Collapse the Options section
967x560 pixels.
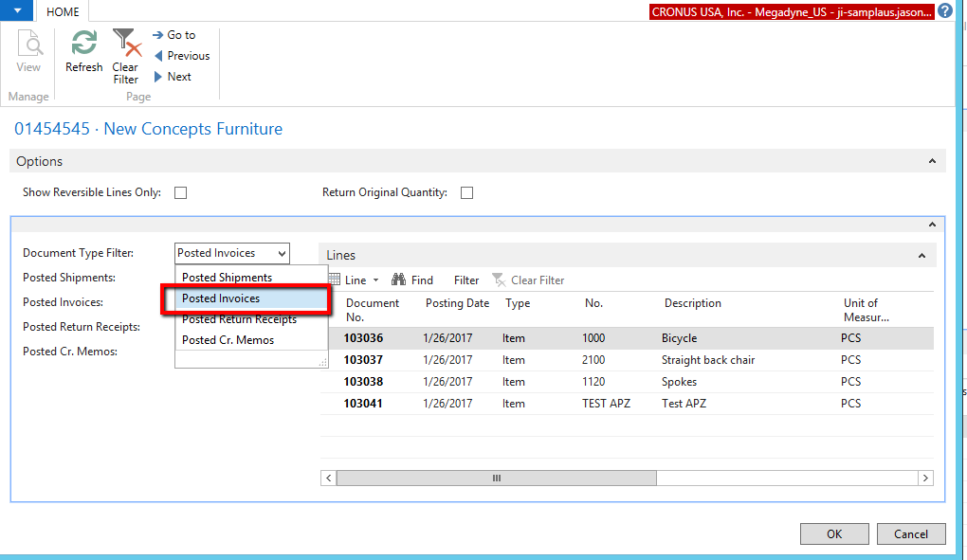click(932, 162)
